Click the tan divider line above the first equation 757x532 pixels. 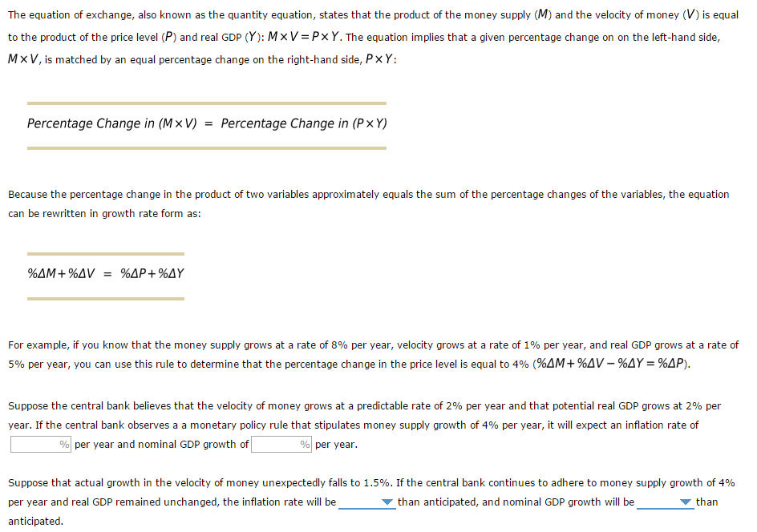tap(206, 103)
